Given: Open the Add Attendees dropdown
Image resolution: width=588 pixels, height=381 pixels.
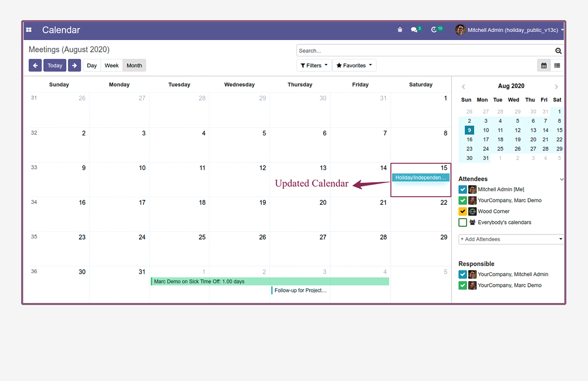Looking at the screenshot, I should click(511, 239).
